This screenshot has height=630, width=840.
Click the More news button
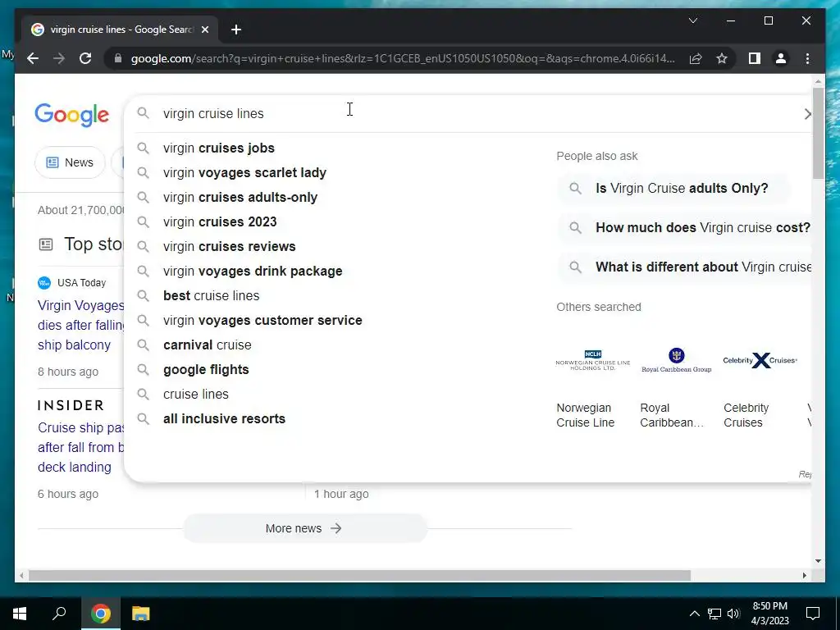(305, 528)
